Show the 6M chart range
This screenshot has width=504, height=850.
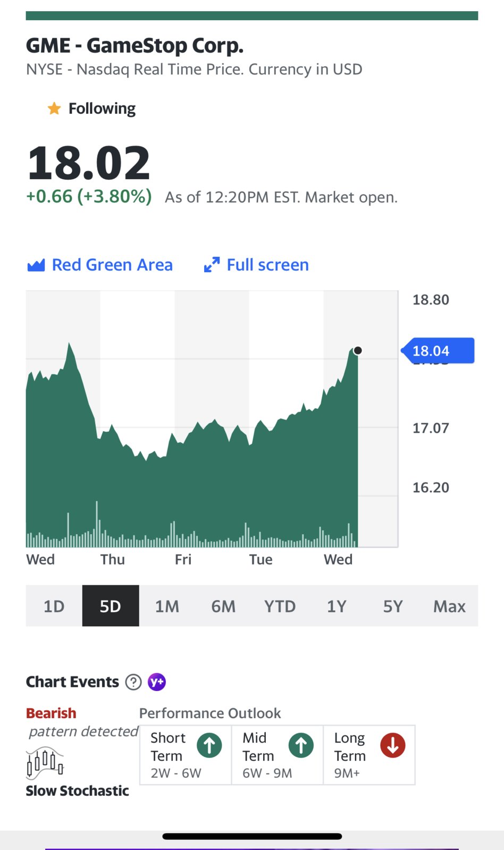223,606
